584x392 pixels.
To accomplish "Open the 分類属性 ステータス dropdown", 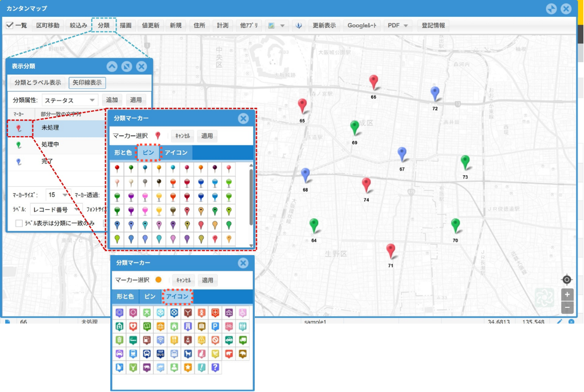I will point(70,100).
